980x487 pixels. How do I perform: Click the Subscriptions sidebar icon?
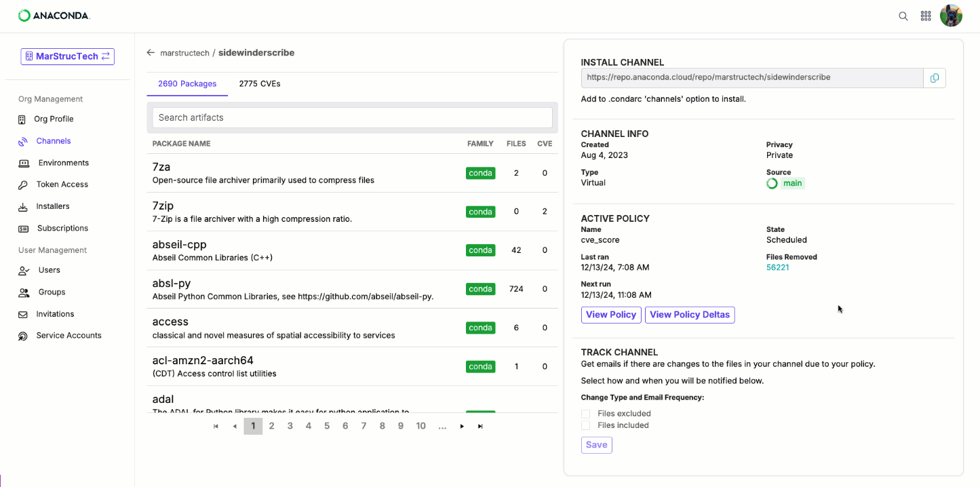(x=24, y=229)
